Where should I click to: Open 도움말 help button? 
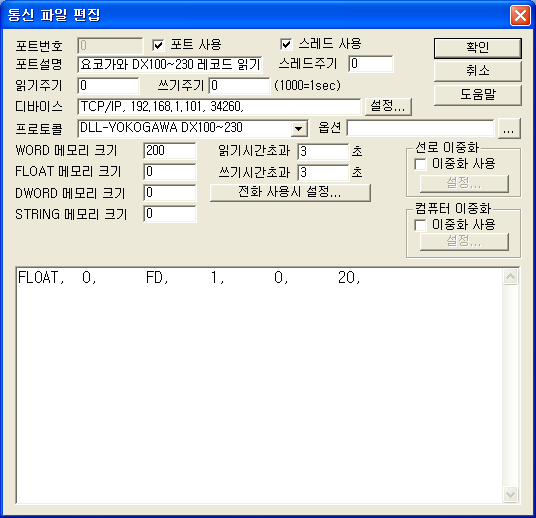pyautogui.click(x=478, y=94)
